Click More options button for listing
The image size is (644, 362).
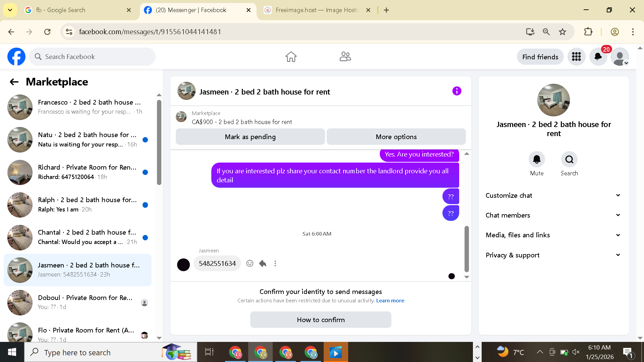[x=396, y=137]
